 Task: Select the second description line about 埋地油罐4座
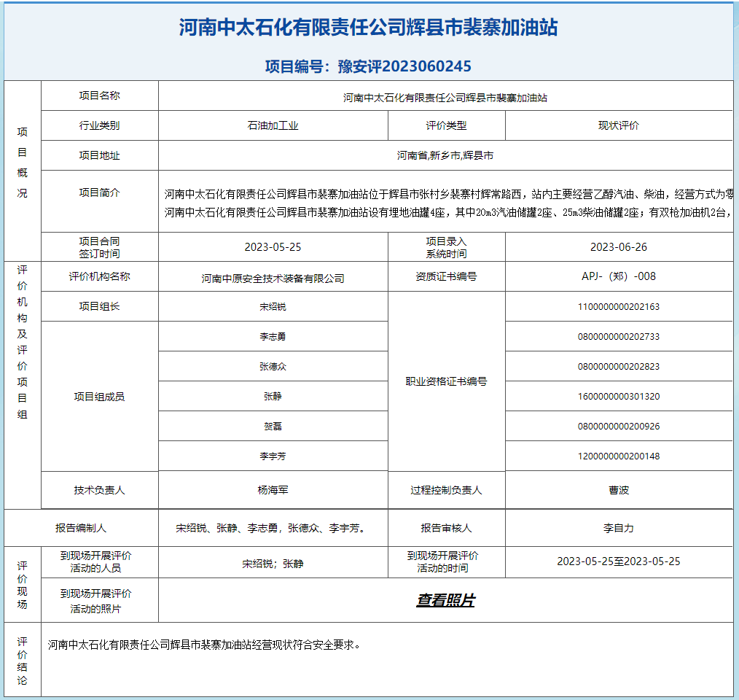click(x=447, y=212)
